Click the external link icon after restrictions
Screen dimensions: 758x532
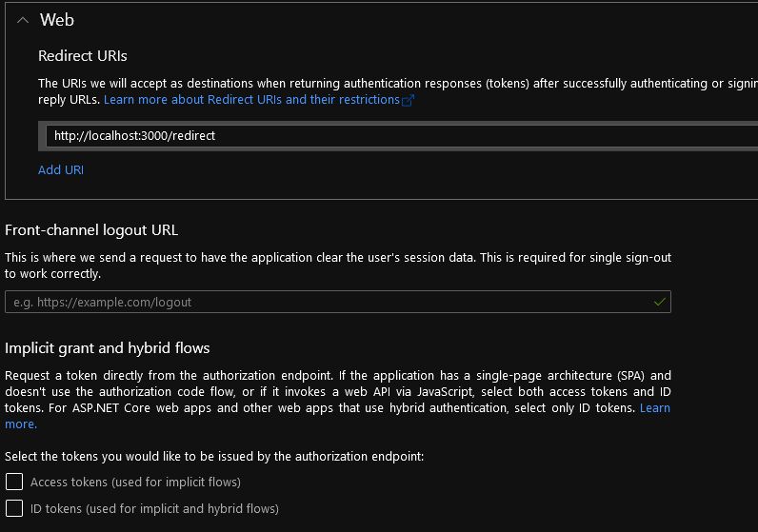point(409,100)
